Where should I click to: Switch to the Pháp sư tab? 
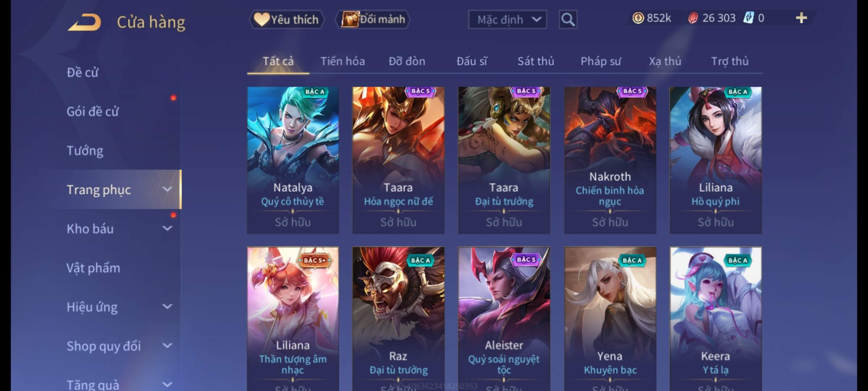[600, 61]
